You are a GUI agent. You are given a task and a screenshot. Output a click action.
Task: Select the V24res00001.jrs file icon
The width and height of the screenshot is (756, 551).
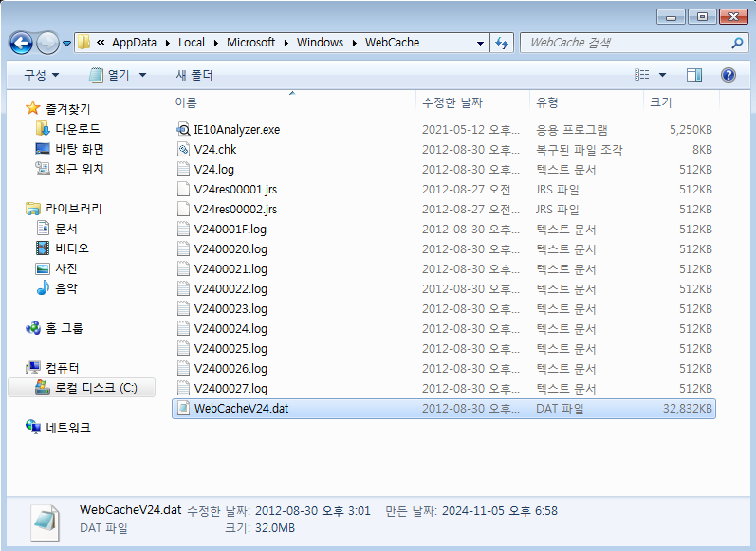click(x=183, y=189)
